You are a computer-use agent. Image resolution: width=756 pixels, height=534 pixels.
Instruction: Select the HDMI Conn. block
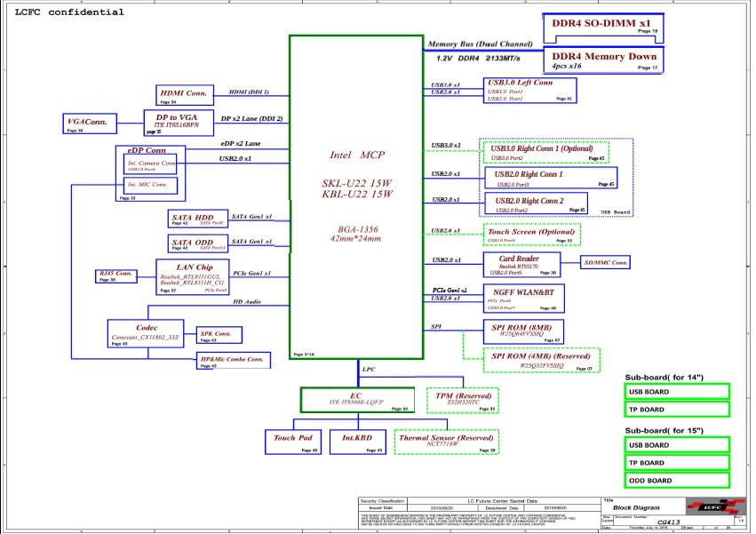coord(184,96)
